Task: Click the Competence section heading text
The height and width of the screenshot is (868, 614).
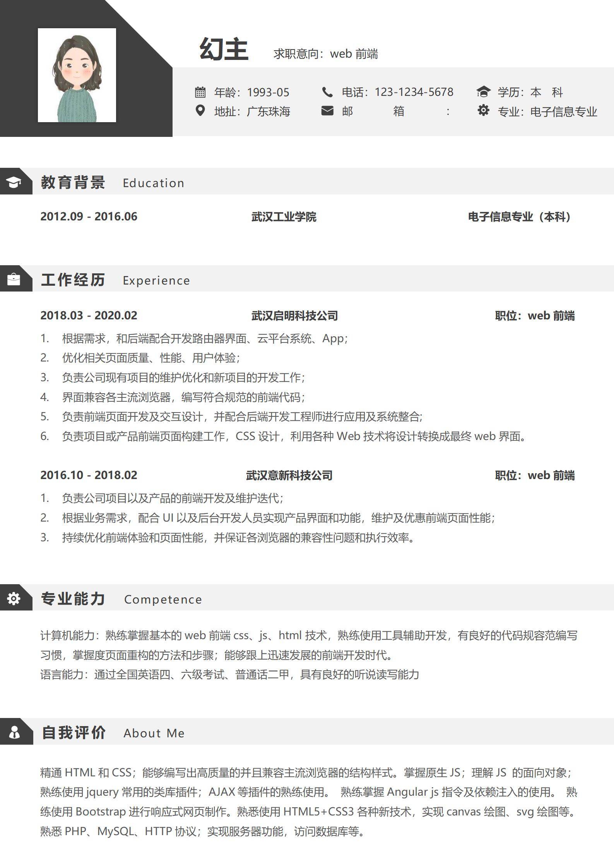Action: pyautogui.click(x=163, y=600)
